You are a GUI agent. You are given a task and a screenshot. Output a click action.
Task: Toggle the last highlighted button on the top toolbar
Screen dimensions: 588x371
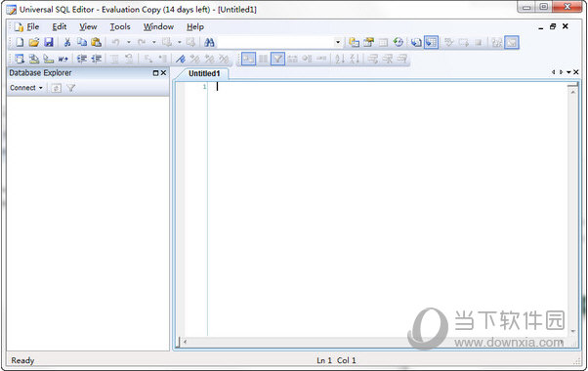coord(512,42)
